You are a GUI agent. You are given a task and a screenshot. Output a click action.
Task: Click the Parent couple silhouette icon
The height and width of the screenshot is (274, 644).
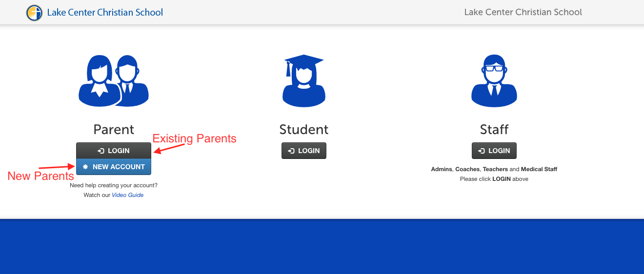pyautogui.click(x=114, y=81)
